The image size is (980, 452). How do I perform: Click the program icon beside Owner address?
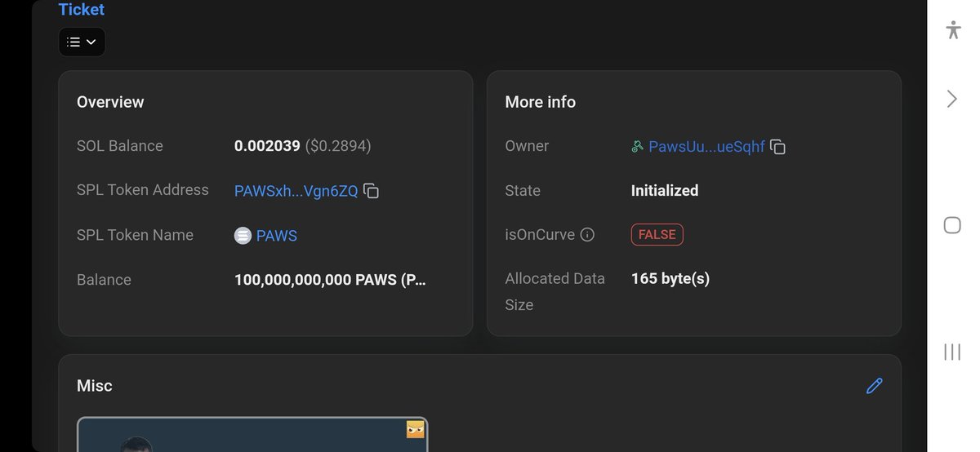tap(638, 147)
